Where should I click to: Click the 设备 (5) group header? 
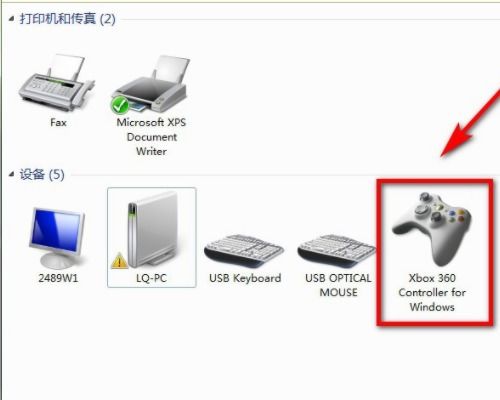point(42,174)
